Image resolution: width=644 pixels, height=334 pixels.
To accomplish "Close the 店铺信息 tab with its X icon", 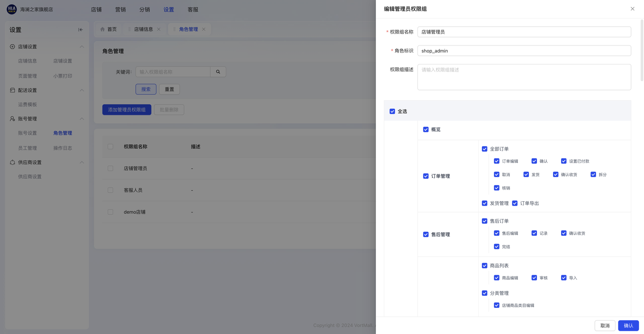I will pos(159,29).
